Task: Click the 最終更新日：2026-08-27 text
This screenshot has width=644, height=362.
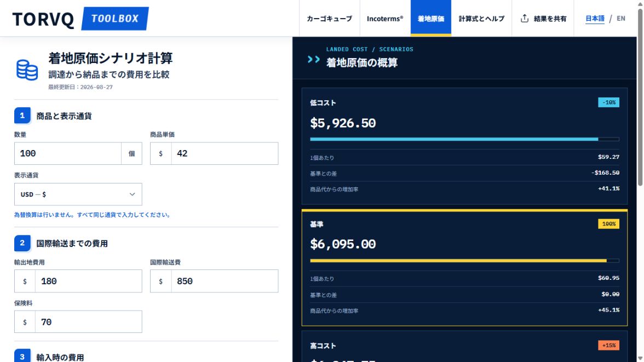Action: pos(81,87)
